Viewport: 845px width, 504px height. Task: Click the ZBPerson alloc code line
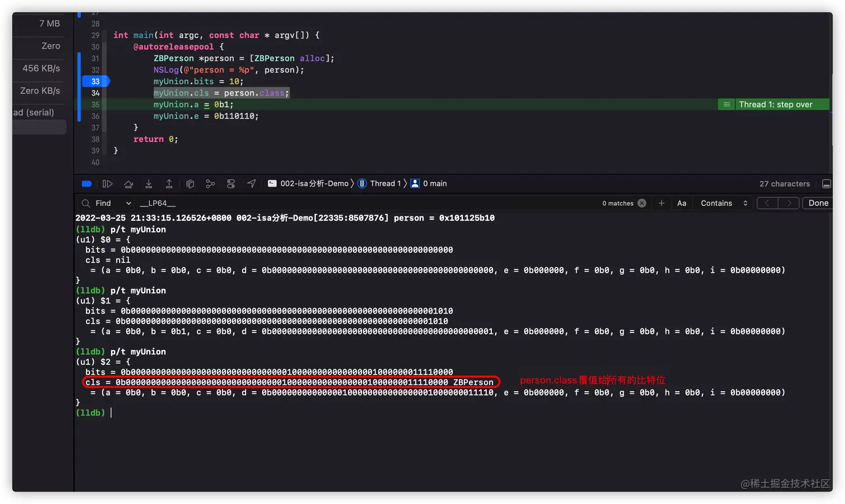coord(244,59)
